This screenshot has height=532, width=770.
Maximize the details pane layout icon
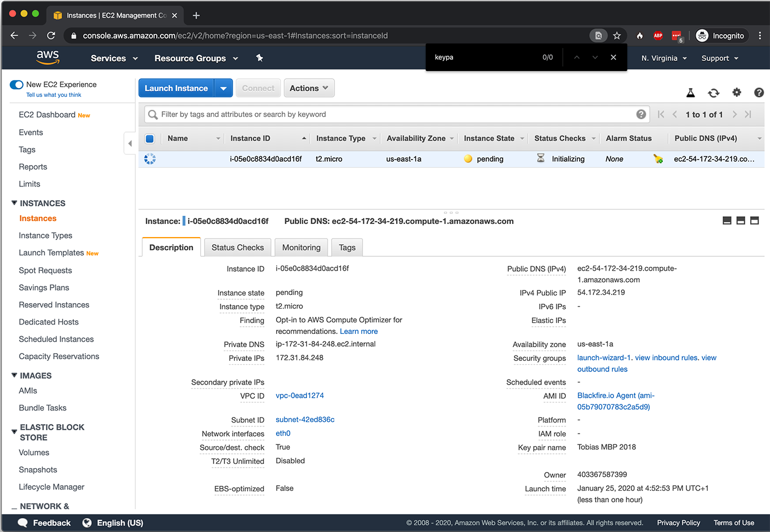tap(755, 221)
